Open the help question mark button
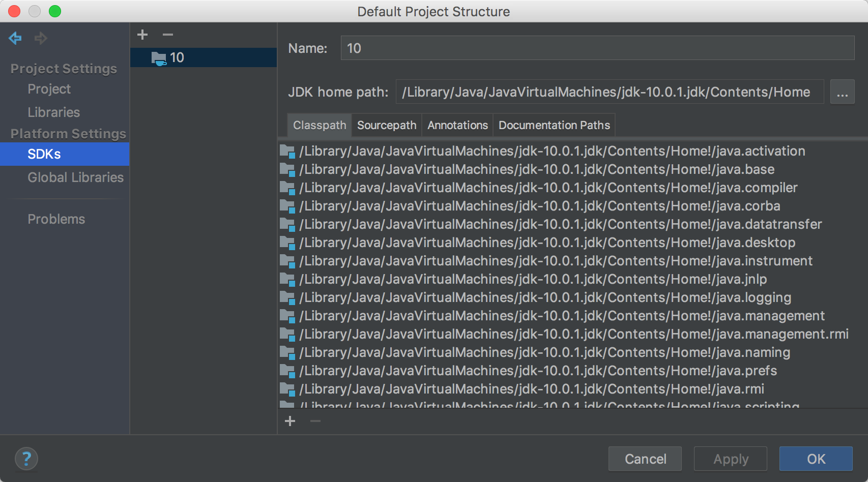This screenshot has height=482, width=868. click(x=26, y=459)
